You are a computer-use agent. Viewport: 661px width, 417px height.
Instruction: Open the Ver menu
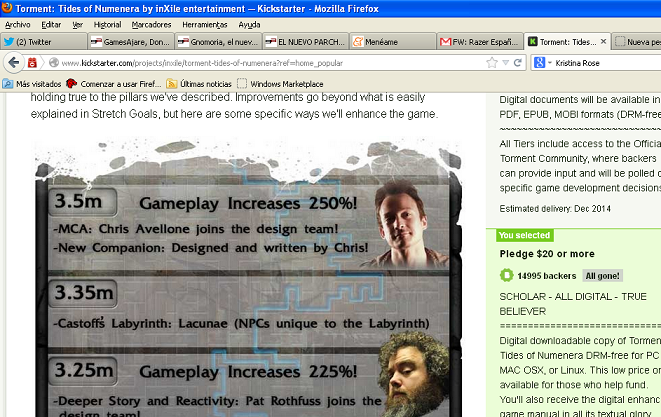pos(78,25)
